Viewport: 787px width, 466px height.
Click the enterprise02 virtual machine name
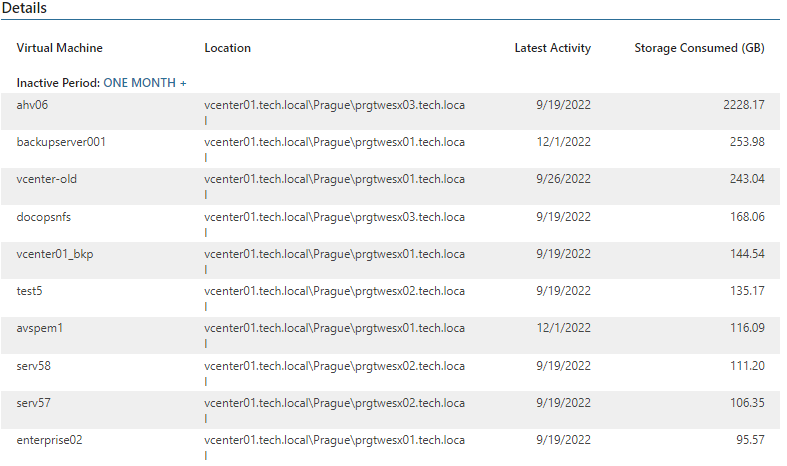coord(49,440)
